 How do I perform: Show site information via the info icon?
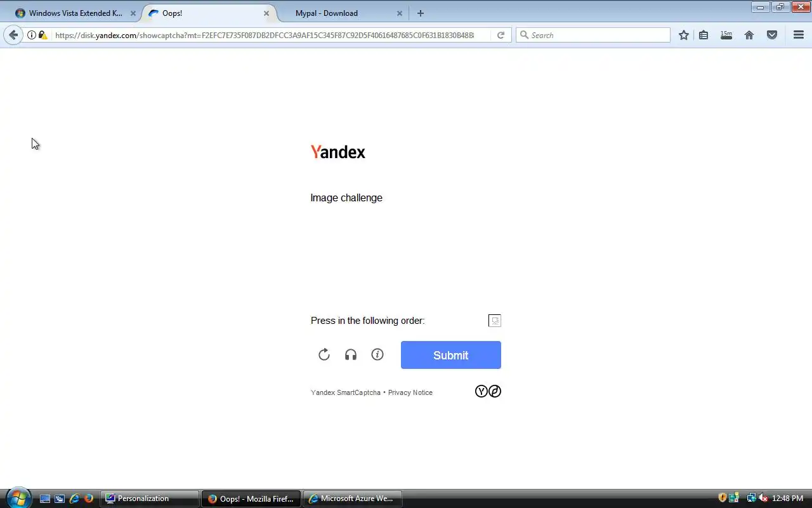31,35
